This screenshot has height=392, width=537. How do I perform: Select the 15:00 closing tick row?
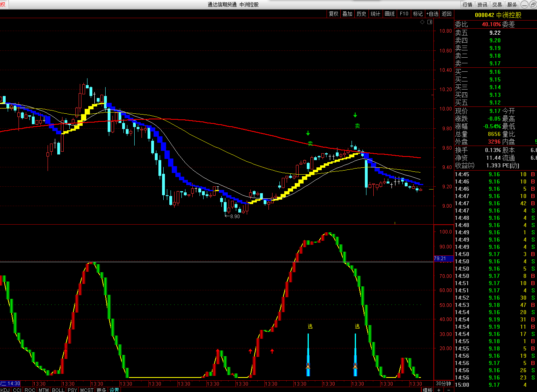point(496,385)
